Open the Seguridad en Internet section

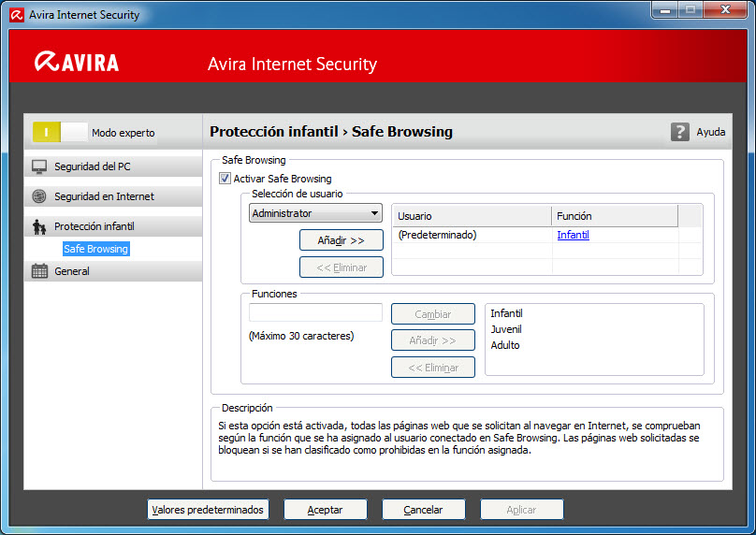113,196
